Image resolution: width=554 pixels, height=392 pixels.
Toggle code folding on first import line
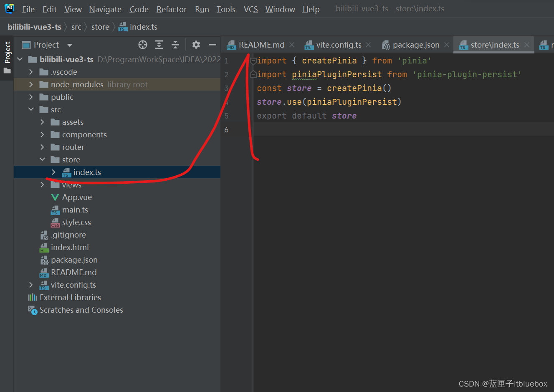pos(253,61)
